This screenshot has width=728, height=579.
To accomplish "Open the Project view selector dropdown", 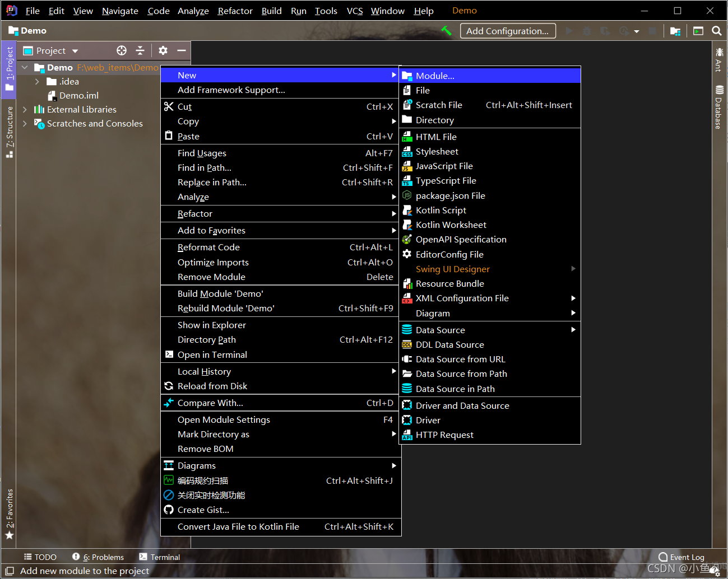I will pyautogui.click(x=51, y=50).
